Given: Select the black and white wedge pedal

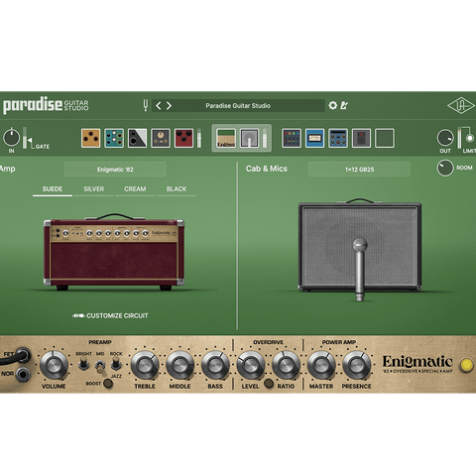Looking at the screenshot, I should [137, 138].
